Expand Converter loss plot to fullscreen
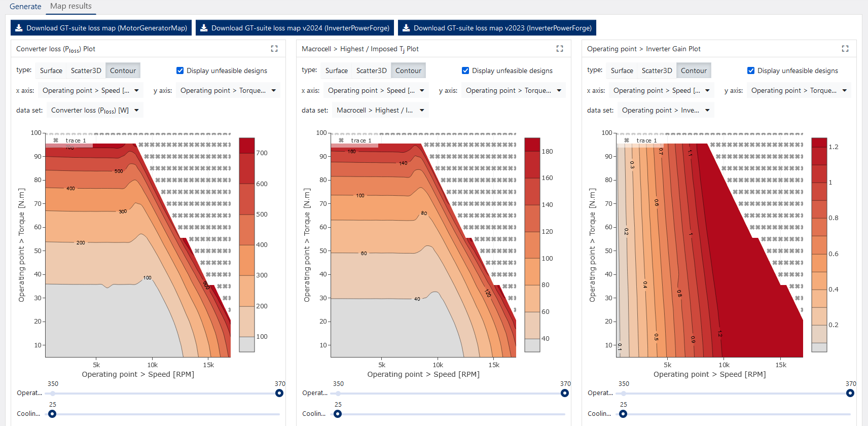The width and height of the screenshot is (868, 426). click(274, 49)
